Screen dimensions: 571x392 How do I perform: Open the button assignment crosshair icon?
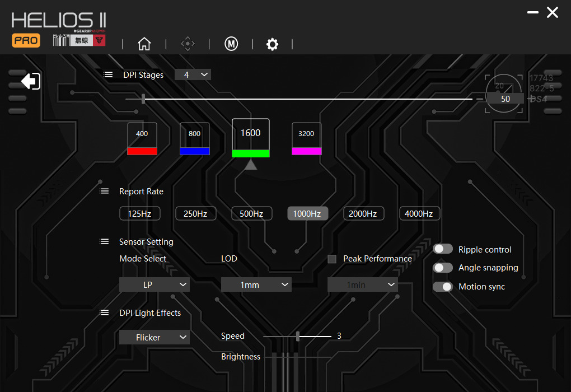188,44
